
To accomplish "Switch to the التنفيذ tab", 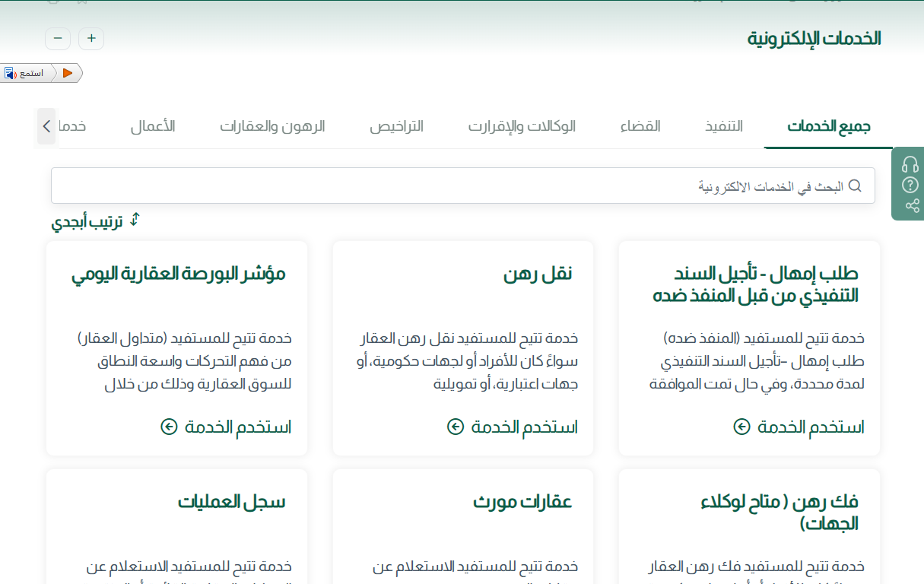I will click(723, 126).
